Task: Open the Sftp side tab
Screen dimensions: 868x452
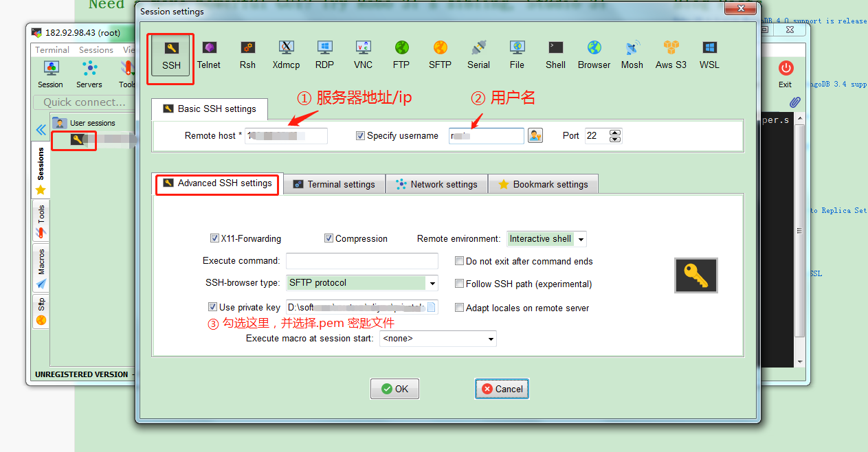Action: coord(41,312)
